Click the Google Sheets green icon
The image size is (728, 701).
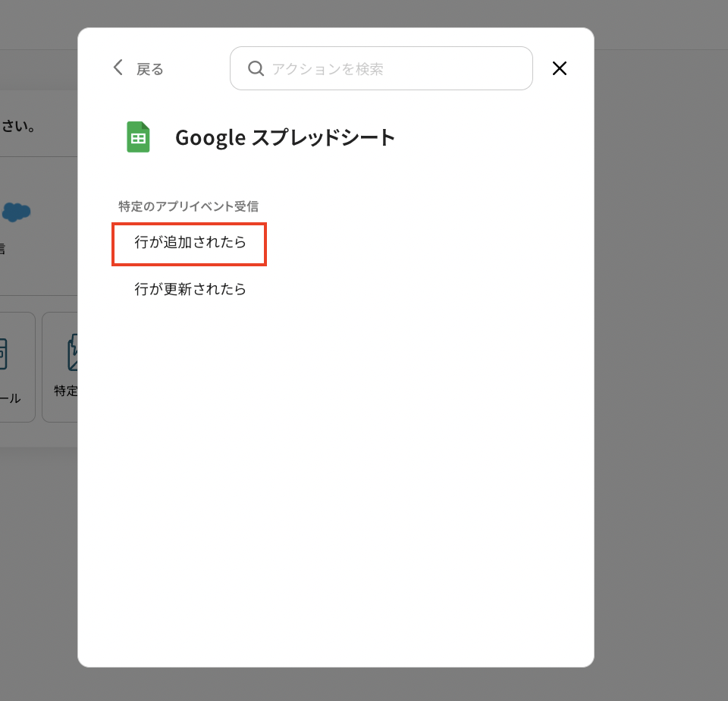(x=138, y=137)
